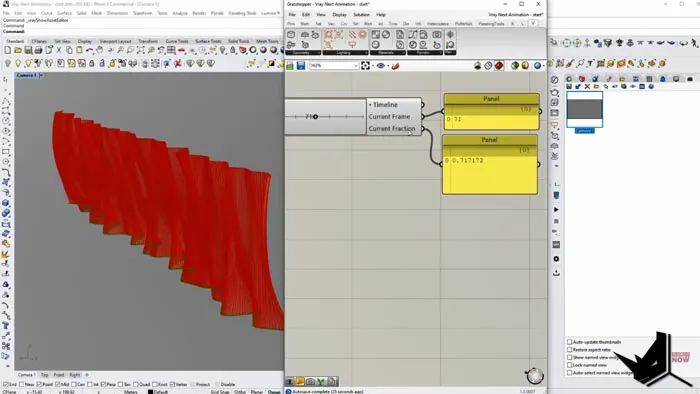Image resolution: width=700 pixels, height=394 pixels.
Task: Toggle Near osnap checkbox
Action: coord(22,384)
